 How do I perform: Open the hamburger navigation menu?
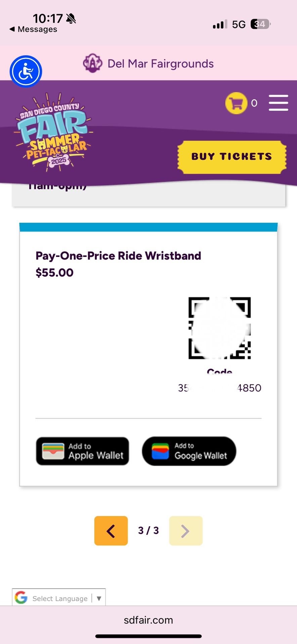279,103
